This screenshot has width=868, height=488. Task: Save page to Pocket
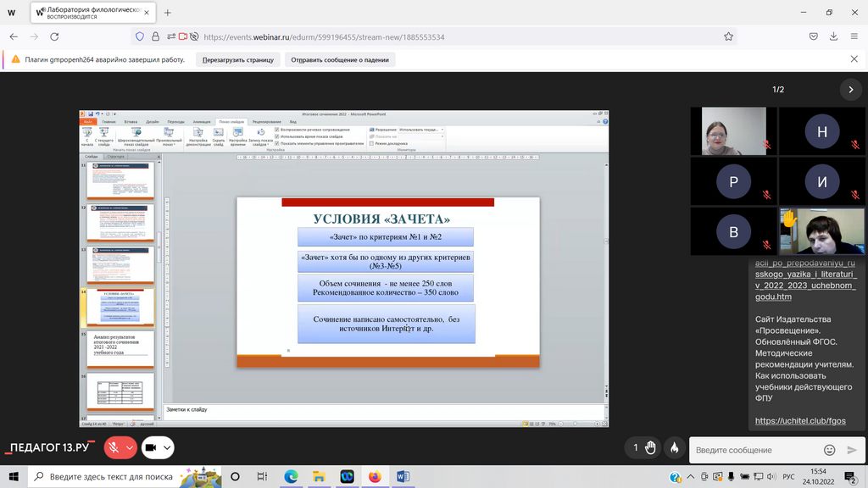point(813,36)
